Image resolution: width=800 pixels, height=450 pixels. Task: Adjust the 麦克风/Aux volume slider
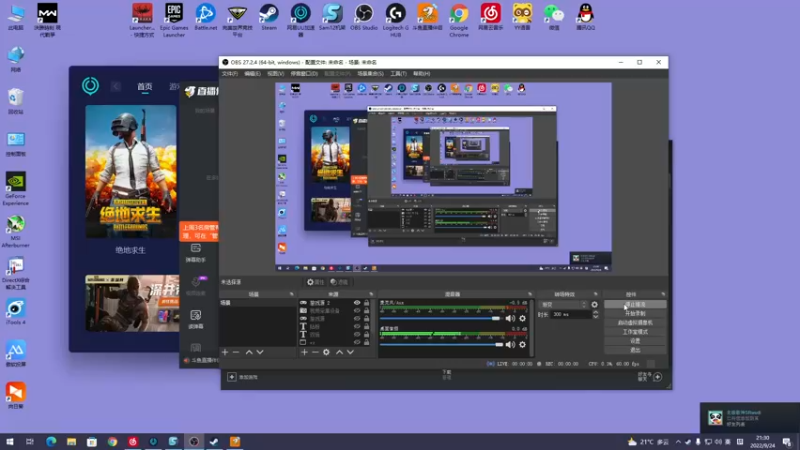click(x=441, y=318)
